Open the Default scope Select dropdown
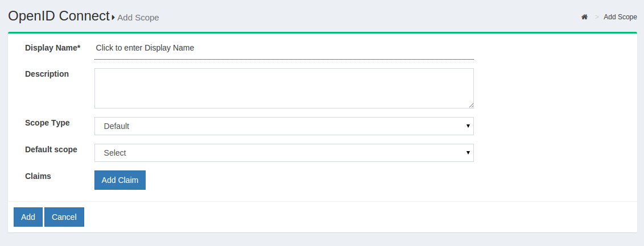644x246 pixels. pyautogui.click(x=284, y=152)
